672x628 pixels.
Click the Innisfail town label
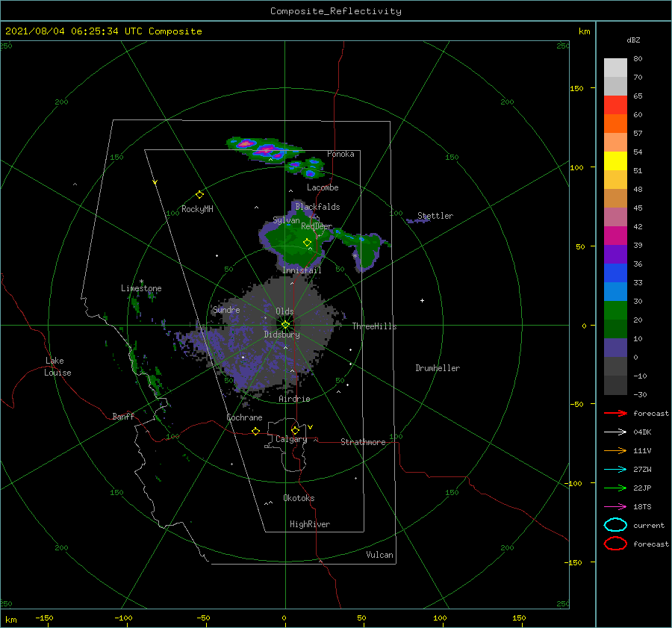tap(302, 270)
